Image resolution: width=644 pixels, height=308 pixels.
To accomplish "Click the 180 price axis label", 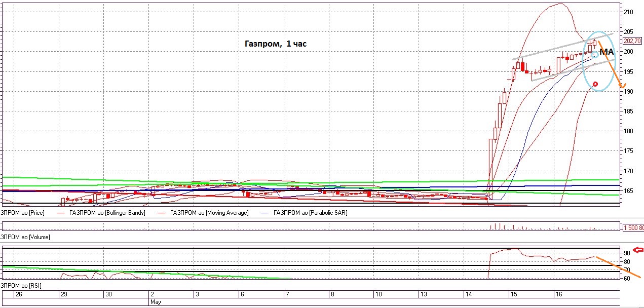I will tap(629, 131).
